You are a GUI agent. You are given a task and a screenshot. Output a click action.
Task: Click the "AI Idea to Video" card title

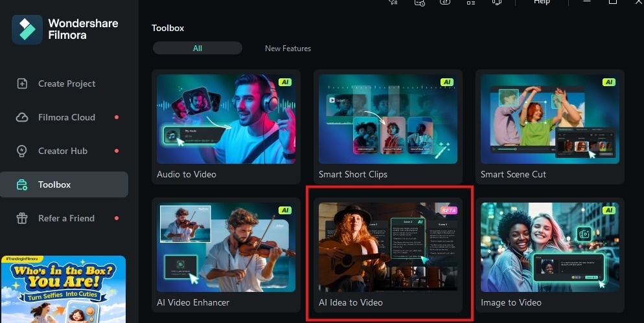(x=351, y=302)
